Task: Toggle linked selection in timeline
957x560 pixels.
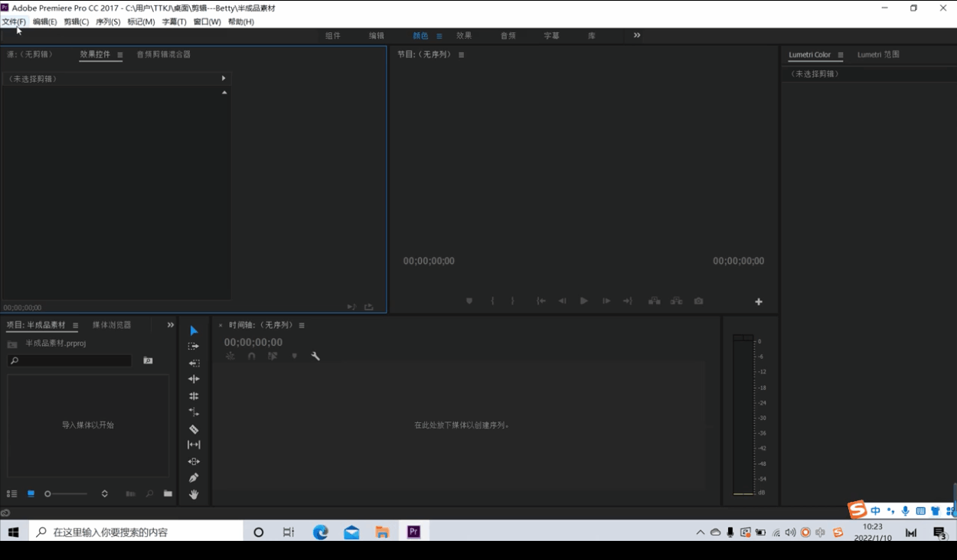Action: 273,357
